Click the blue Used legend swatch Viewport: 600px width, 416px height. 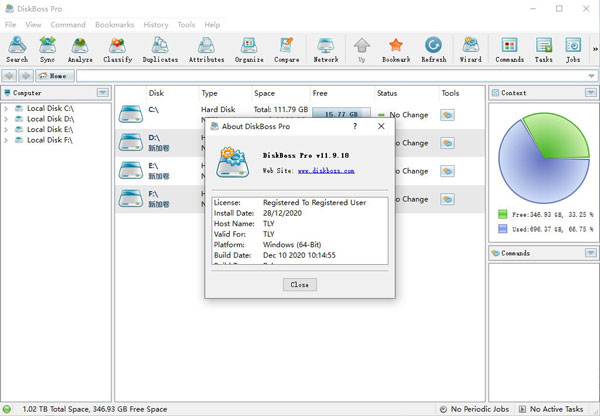point(502,229)
